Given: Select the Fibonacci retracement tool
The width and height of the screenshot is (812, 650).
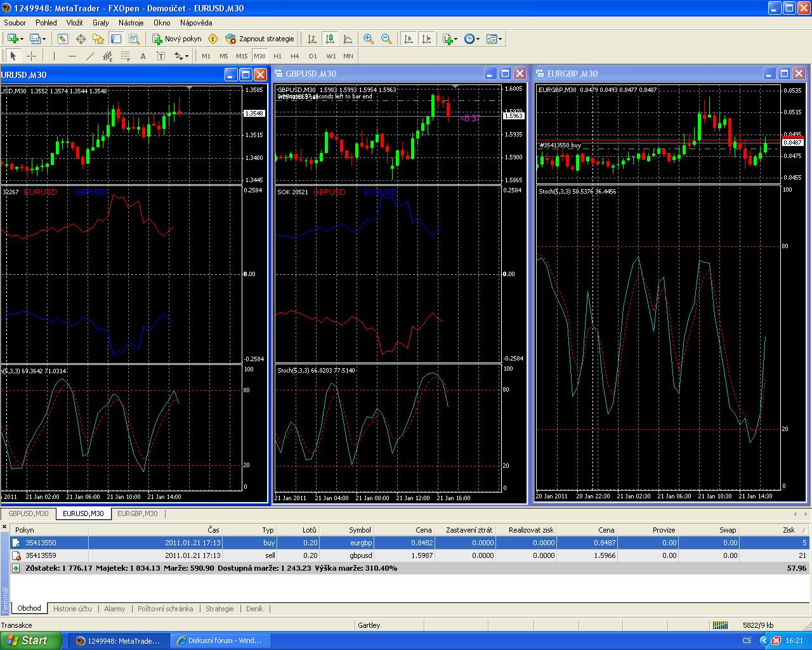Looking at the screenshot, I should [125, 56].
